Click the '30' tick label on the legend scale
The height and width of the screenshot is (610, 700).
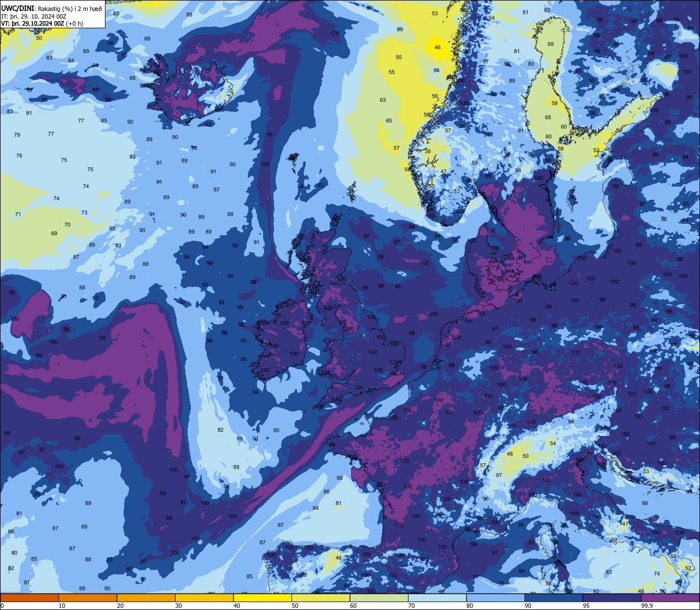(x=178, y=605)
